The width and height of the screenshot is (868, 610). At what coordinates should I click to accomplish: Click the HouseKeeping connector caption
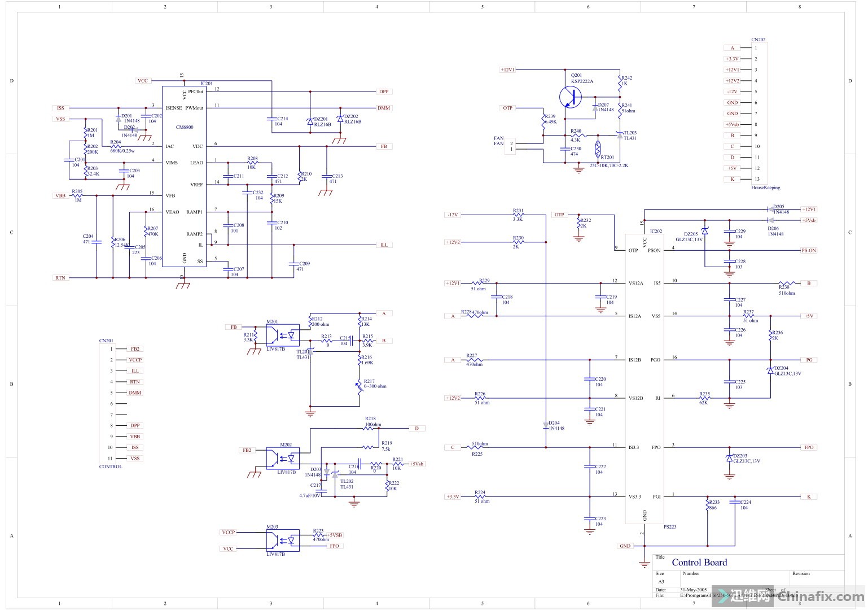pyautogui.click(x=765, y=188)
